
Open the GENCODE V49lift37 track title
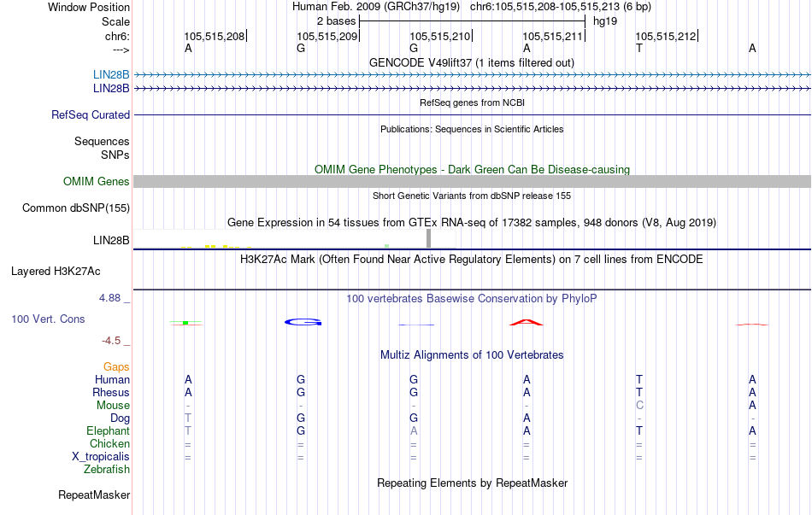[x=472, y=63]
